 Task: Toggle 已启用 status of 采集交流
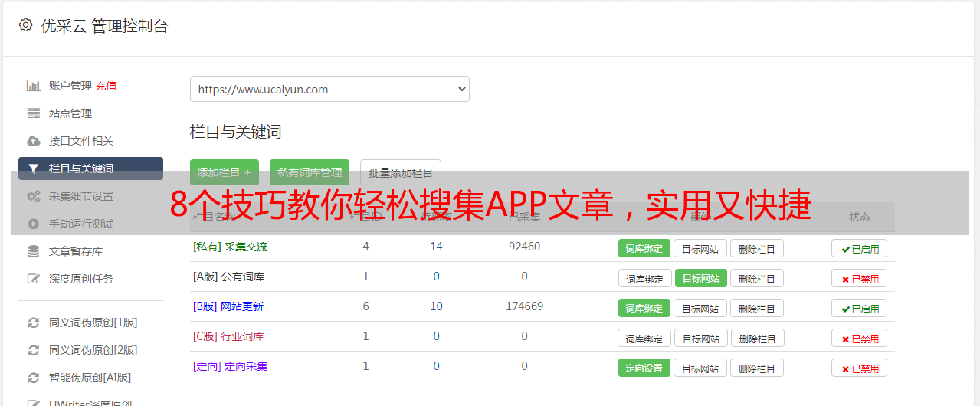(860, 248)
